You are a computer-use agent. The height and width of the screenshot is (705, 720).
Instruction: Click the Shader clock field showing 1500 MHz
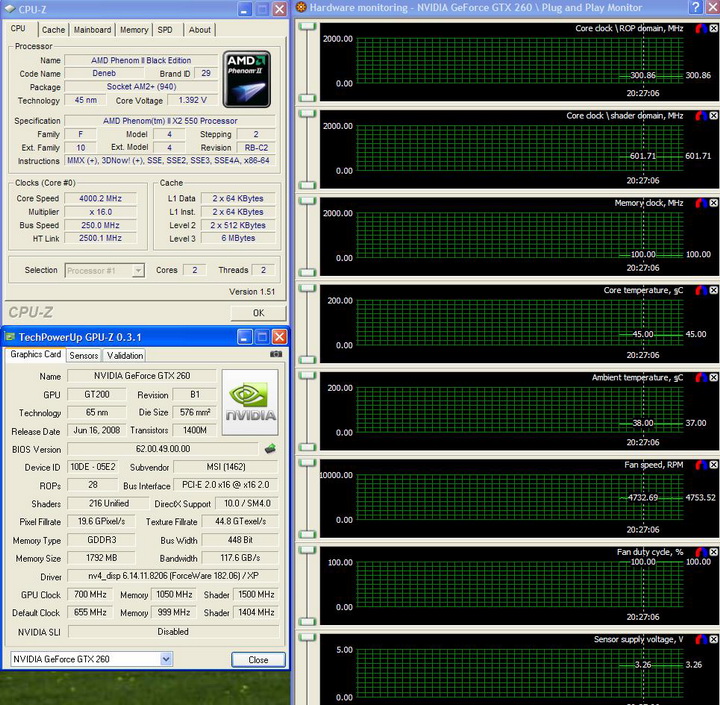coord(256,594)
